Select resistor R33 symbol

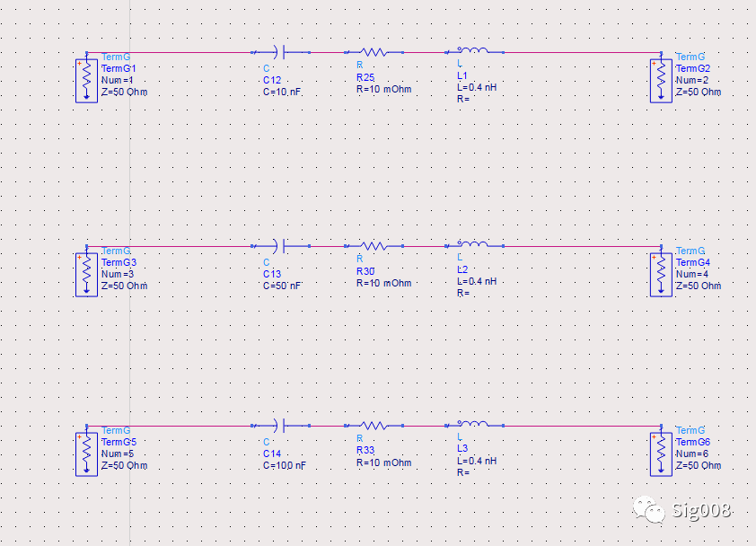coord(374,426)
